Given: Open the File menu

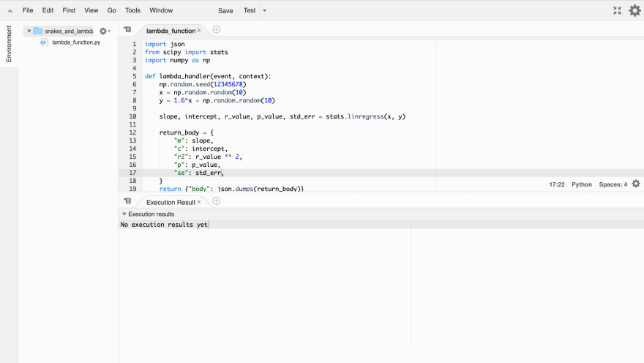Looking at the screenshot, I should coord(28,10).
